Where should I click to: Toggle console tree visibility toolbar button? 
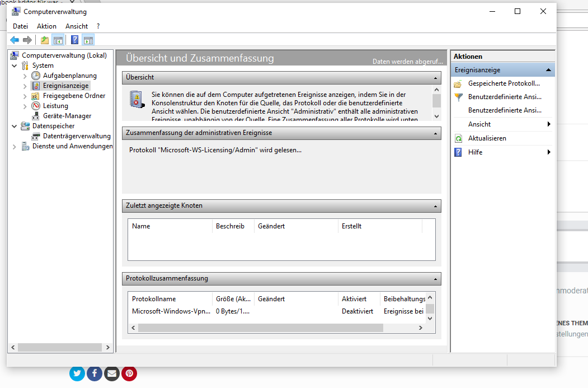pyautogui.click(x=58, y=40)
